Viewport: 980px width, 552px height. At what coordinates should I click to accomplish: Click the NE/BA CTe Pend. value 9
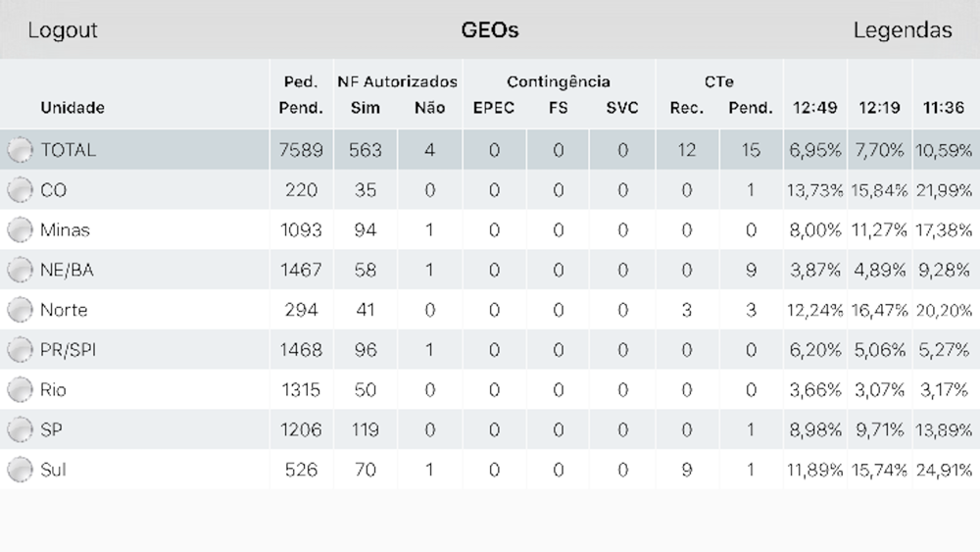click(x=752, y=270)
